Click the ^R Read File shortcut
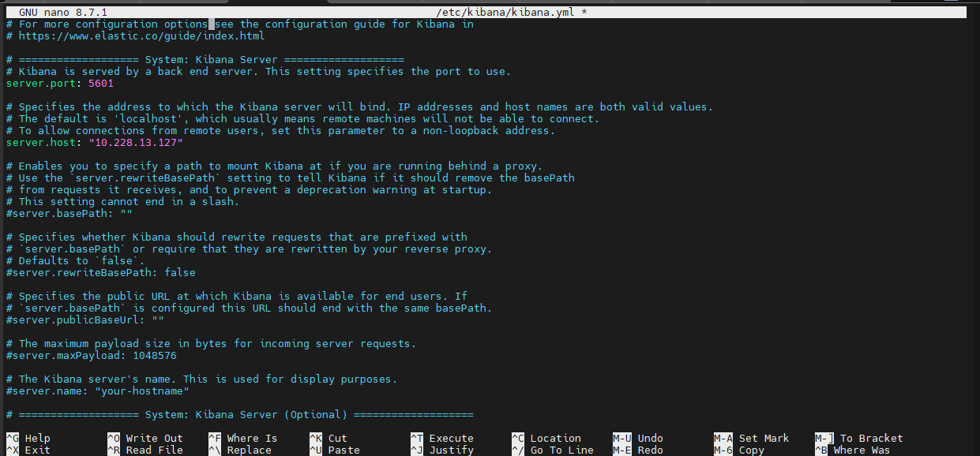980x456 pixels. point(145,450)
